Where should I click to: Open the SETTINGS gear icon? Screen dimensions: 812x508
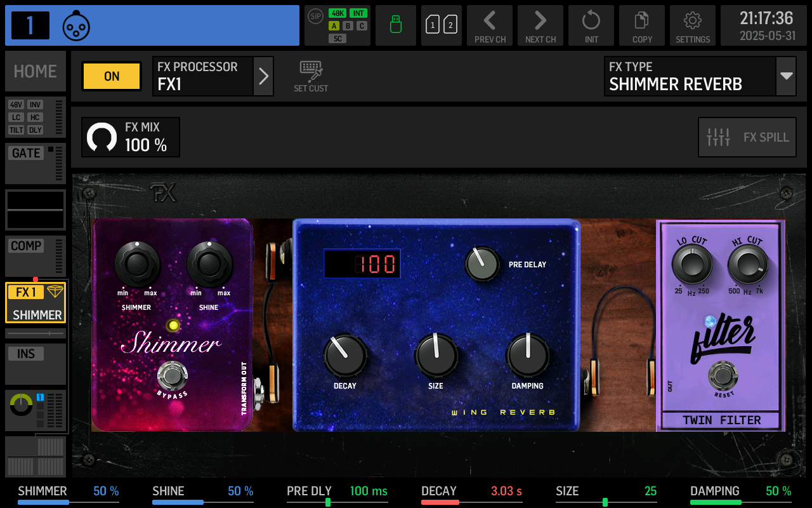pos(692,25)
